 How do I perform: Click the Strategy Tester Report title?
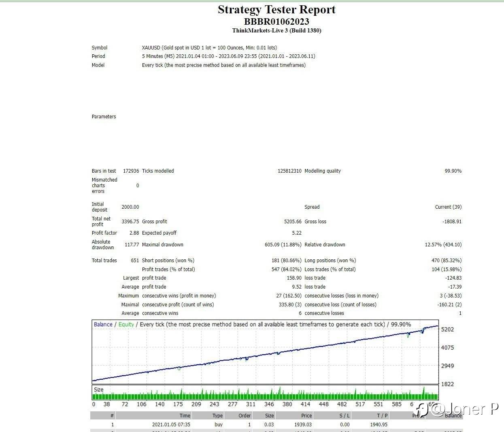(276, 10)
